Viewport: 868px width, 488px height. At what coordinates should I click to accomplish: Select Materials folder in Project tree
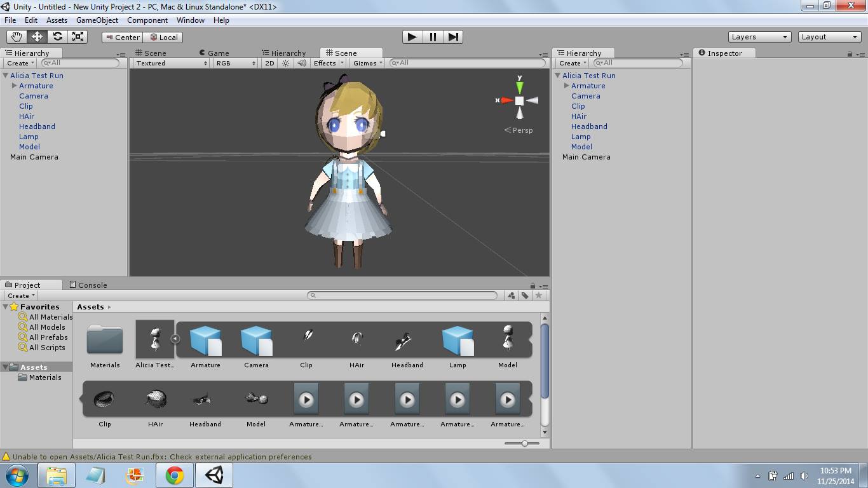tap(39, 377)
